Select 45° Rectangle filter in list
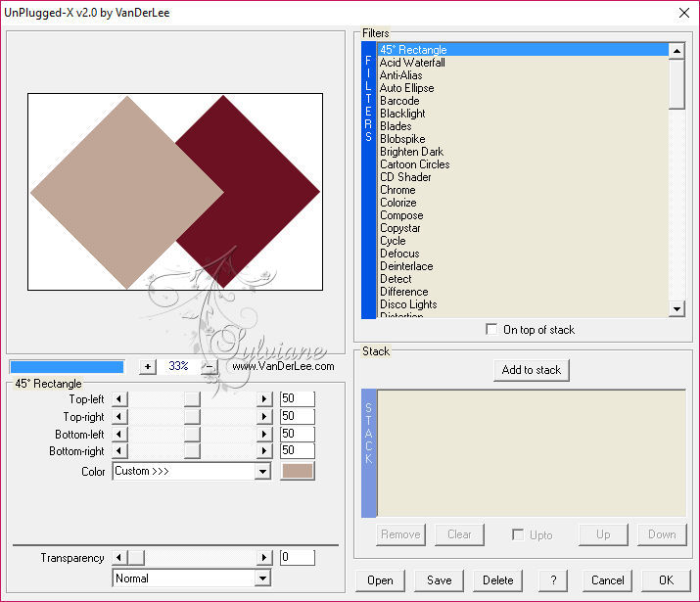The width and height of the screenshot is (700, 602). coord(523,50)
